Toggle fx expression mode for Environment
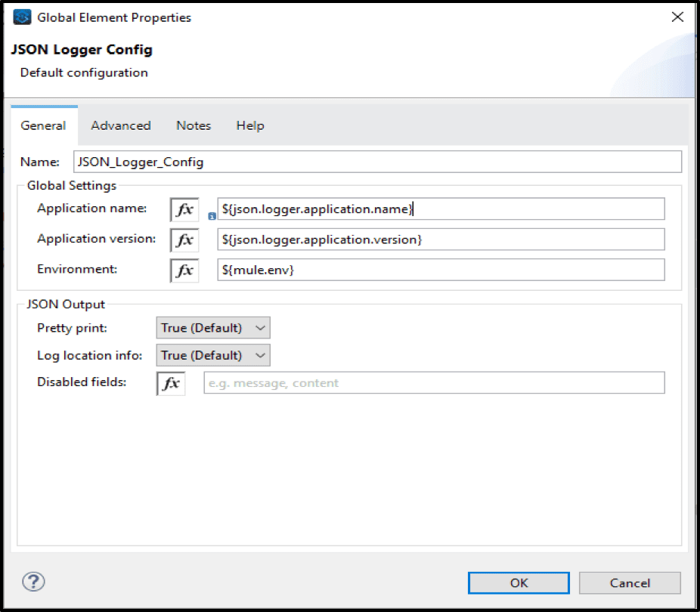Screen dimensions: 700x612 tap(184, 270)
